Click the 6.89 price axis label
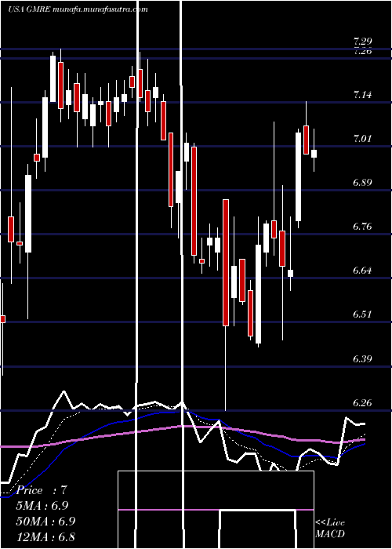Screen dimensions: 392x549 (x=362, y=183)
